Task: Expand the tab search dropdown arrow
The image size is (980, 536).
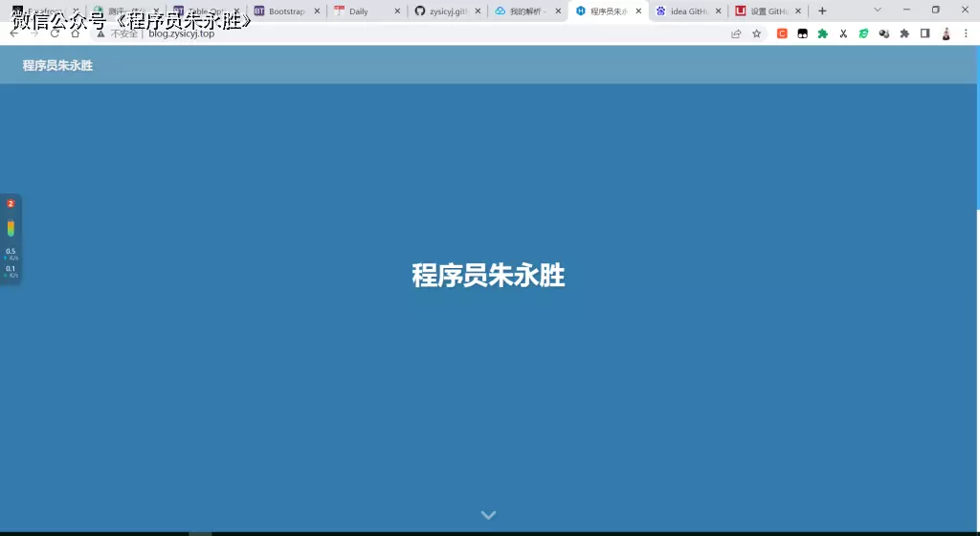Action: click(x=877, y=11)
